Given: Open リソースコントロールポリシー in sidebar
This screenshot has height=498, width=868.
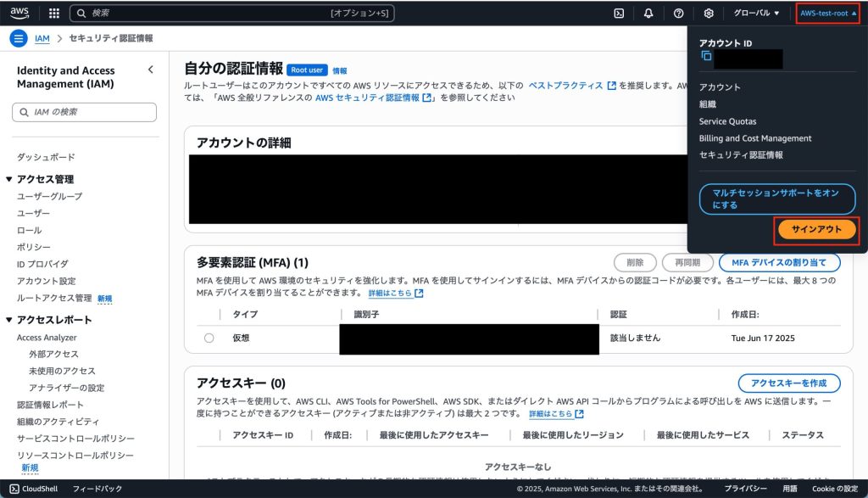Looking at the screenshot, I should [x=75, y=456].
